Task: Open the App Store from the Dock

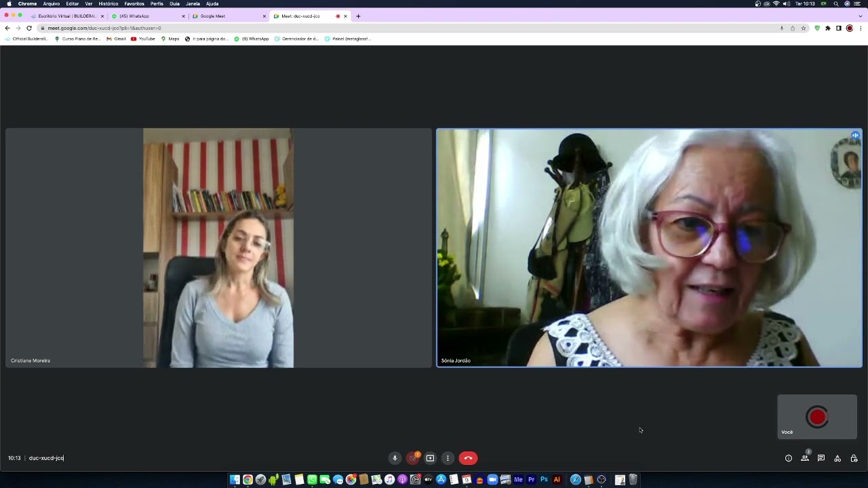Action: coord(441,479)
